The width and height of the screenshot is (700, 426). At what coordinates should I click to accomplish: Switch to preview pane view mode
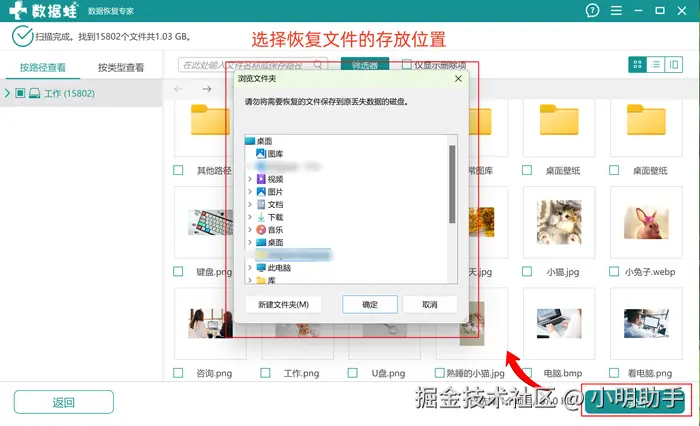[674, 65]
